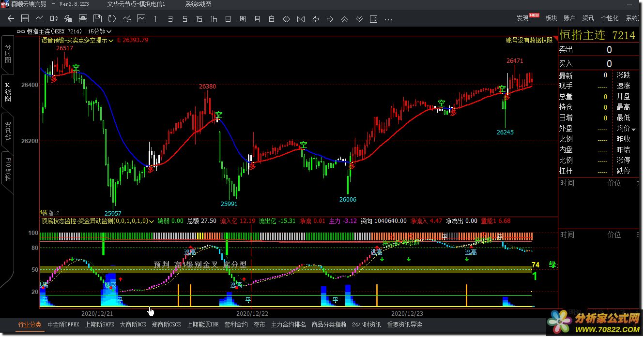The height and width of the screenshot is (337, 644).
Task: Switch to the 15-minute period button
Action: (199, 19)
